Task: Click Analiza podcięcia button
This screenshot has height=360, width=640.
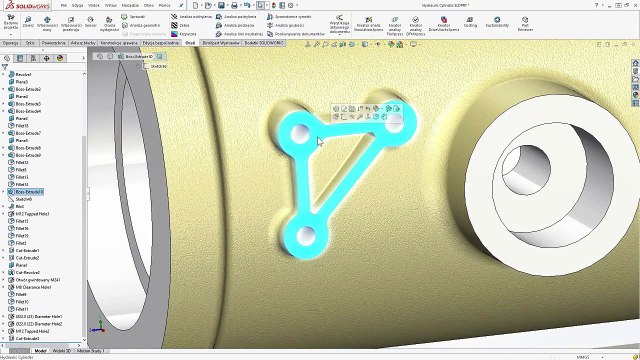Action: pos(235,25)
